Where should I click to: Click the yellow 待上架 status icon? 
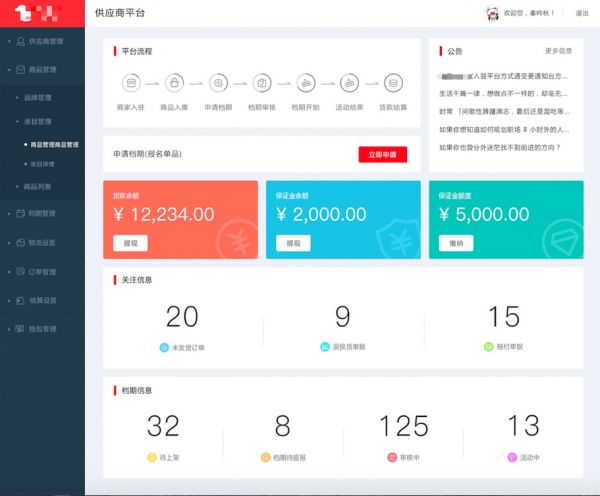[149, 457]
